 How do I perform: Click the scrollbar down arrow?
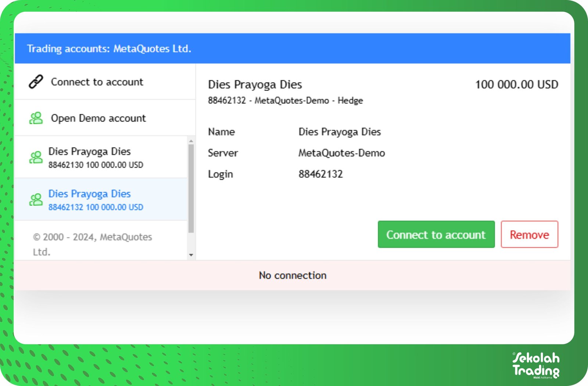point(191,255)
